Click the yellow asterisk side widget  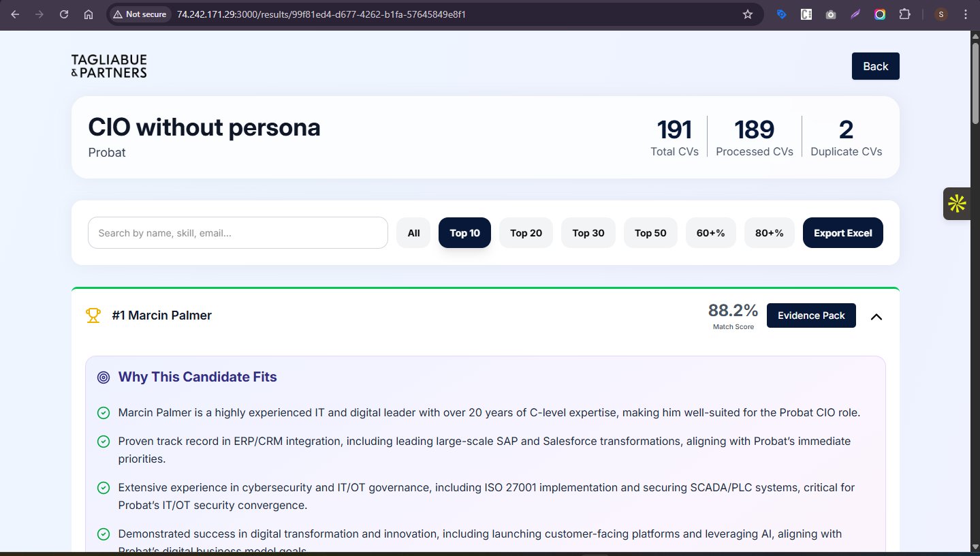(957, 203)
